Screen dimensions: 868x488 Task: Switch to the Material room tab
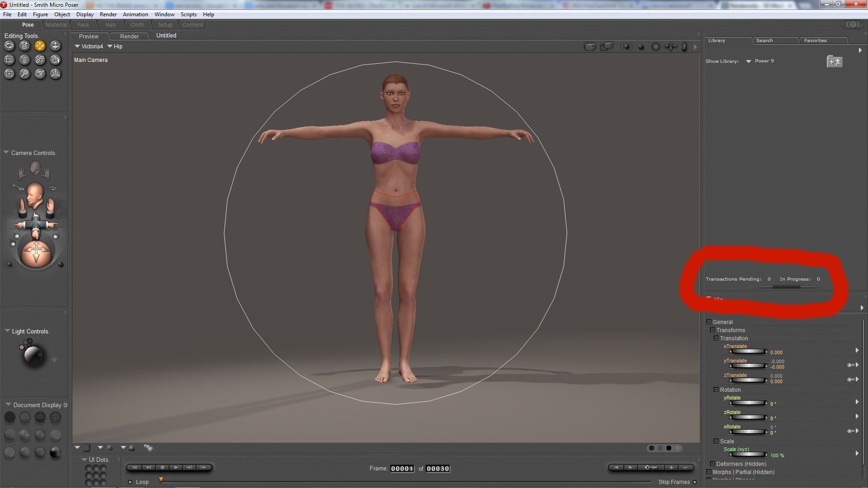pyautogui.click(x=56, y=25)
